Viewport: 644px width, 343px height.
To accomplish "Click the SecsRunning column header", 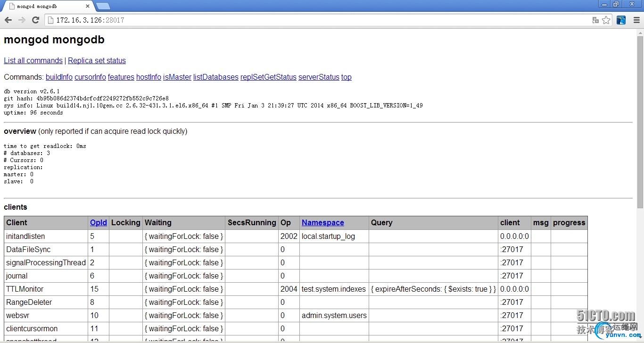I will click(x=252, y=222).
